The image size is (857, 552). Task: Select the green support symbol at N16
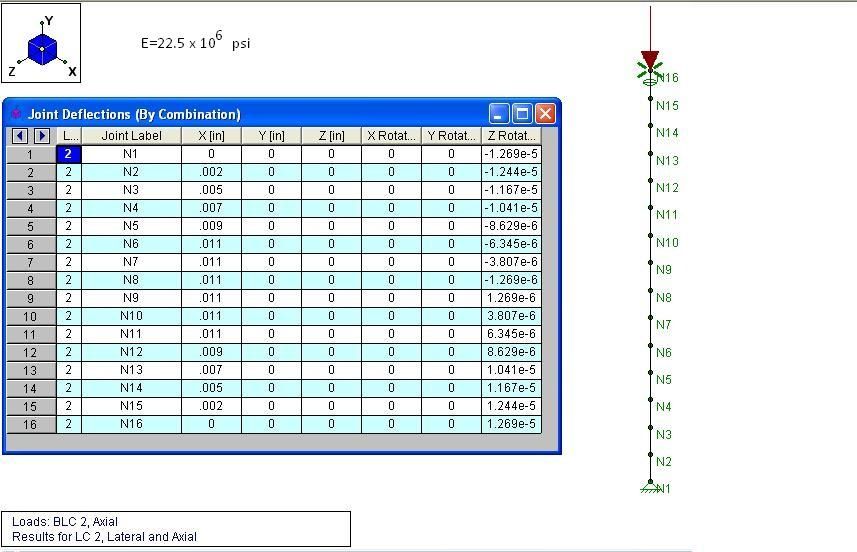[x=648, y=72]
